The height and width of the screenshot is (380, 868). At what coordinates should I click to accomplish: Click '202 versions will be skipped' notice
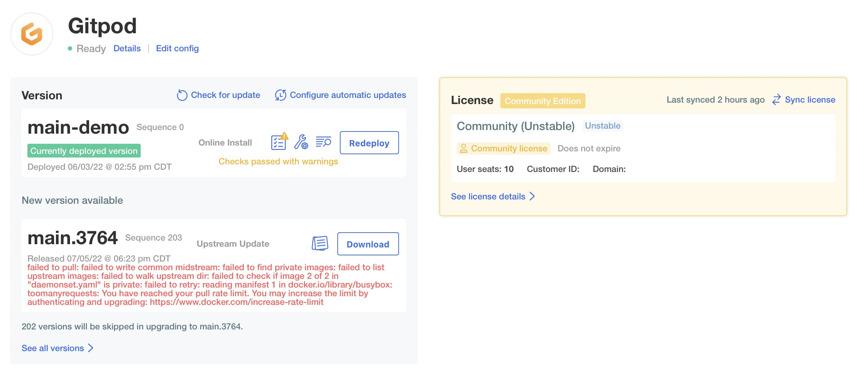(132, 327)
